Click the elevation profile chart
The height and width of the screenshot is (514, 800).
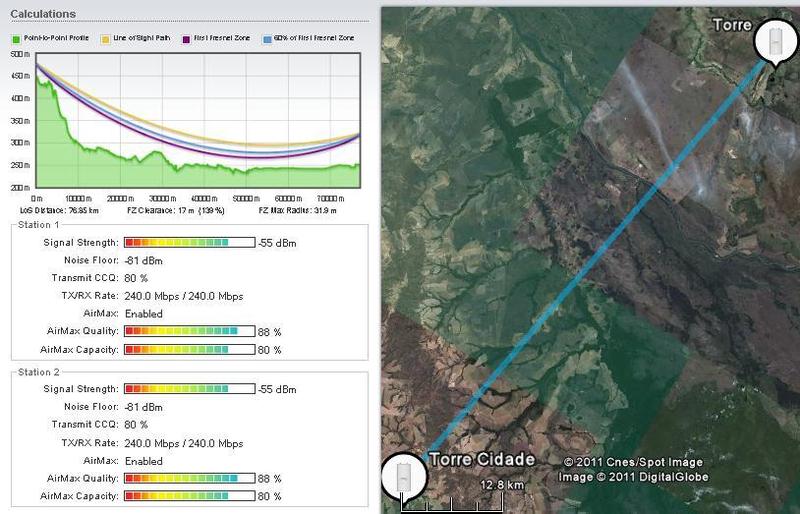[x=198, y=120]
